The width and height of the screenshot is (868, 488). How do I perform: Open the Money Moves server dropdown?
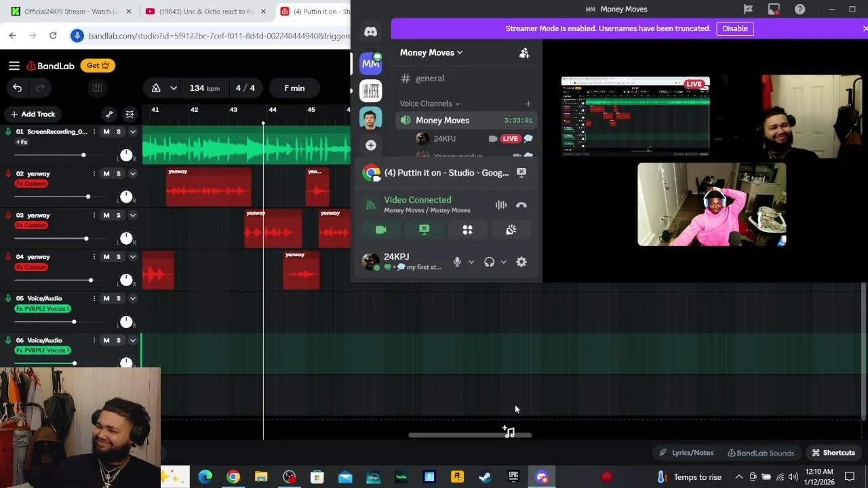click(x=431, y=53)
